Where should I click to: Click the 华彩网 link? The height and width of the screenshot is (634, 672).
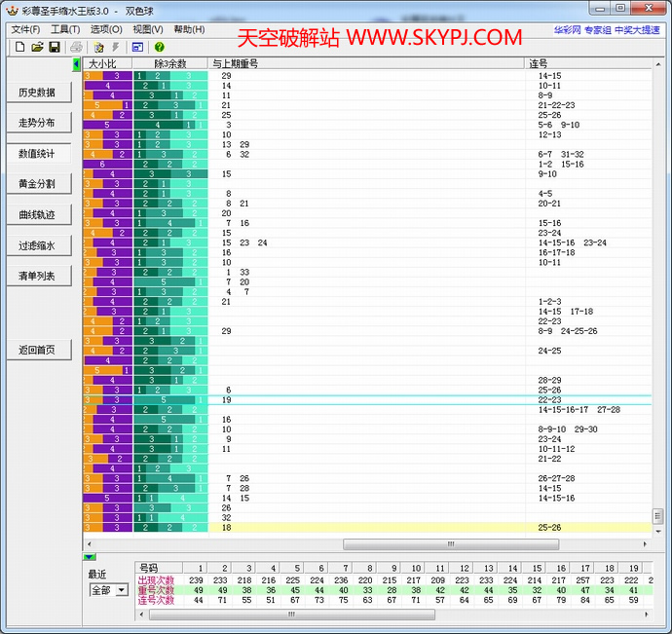[x=568, y=30]
